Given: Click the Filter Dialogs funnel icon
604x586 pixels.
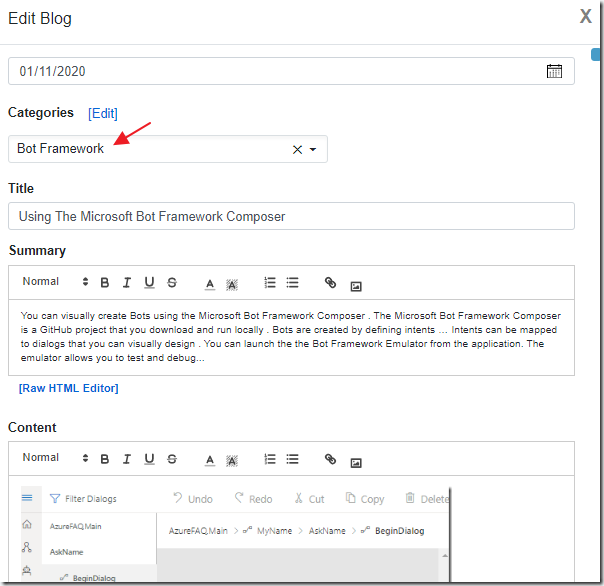Looking at the screenshot, I should click(x=55, y=499).
